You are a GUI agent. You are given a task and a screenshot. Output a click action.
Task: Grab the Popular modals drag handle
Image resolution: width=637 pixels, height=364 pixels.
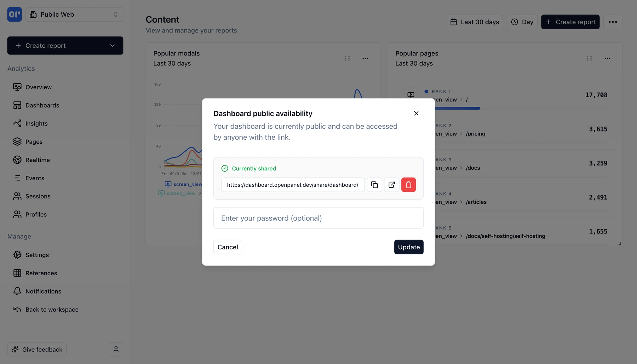(x=347, y=58)
